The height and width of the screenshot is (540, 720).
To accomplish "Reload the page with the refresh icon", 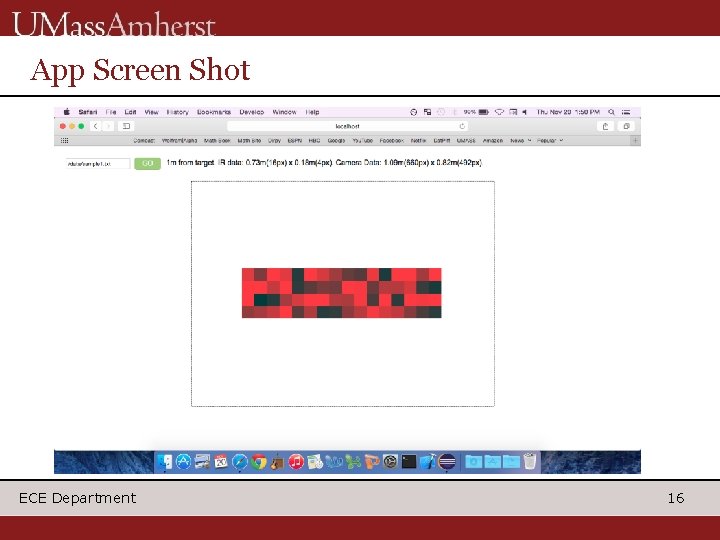I will [x=462, y=126].
